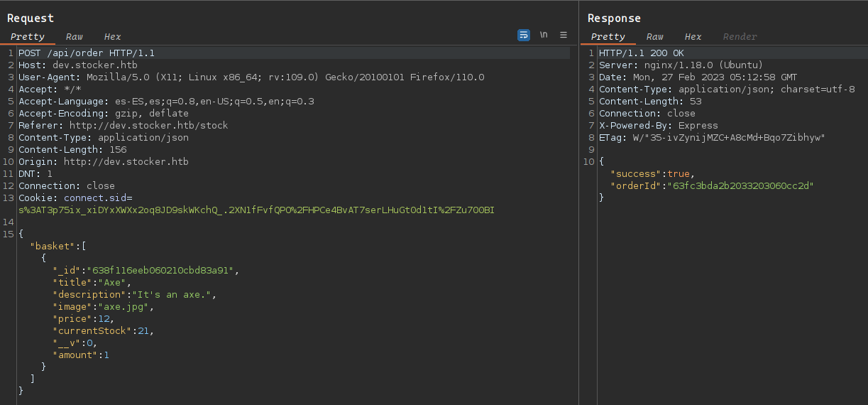Click the '"amount":1' JSON line
Screen dimensions: 868x405
click(81, 355)
